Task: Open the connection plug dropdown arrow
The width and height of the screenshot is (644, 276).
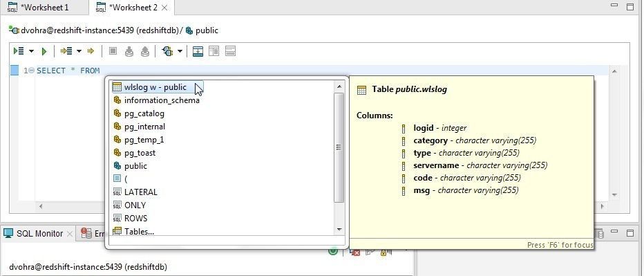Action: point(180,51)
